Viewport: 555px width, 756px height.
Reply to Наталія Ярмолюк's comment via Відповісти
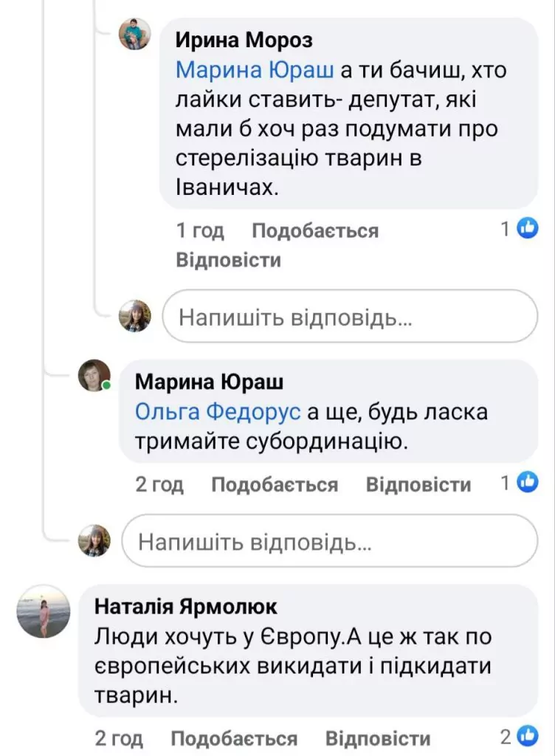378,738
